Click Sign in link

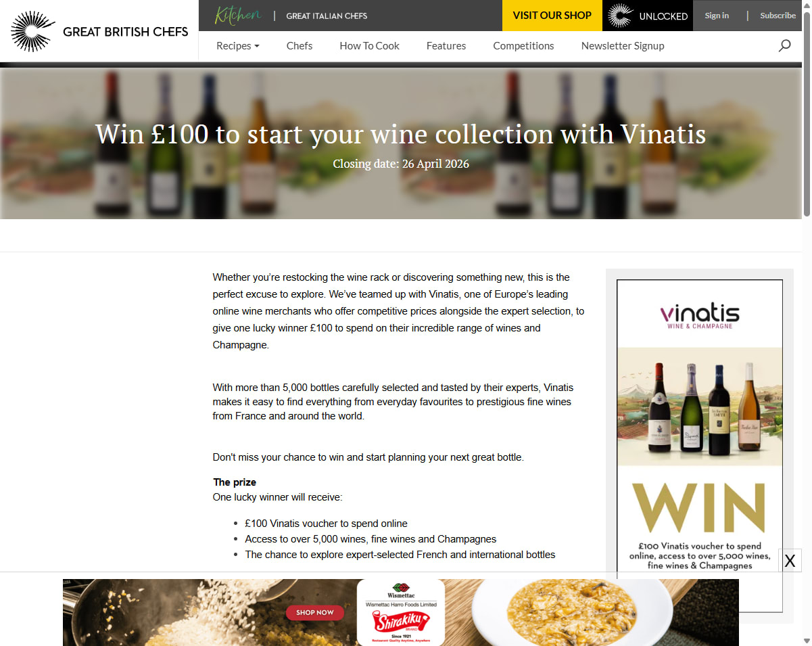pos(717,16)
